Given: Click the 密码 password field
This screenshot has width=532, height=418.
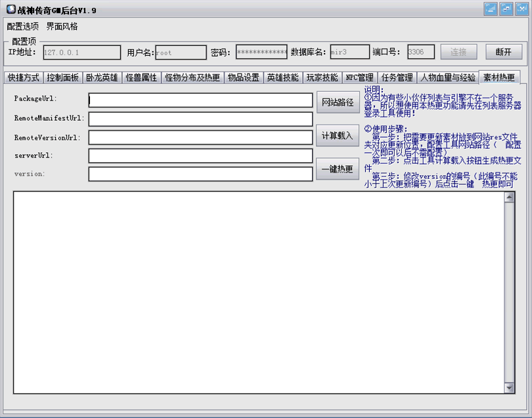Looking at the screenshot, I should click(x=261, y=52).
